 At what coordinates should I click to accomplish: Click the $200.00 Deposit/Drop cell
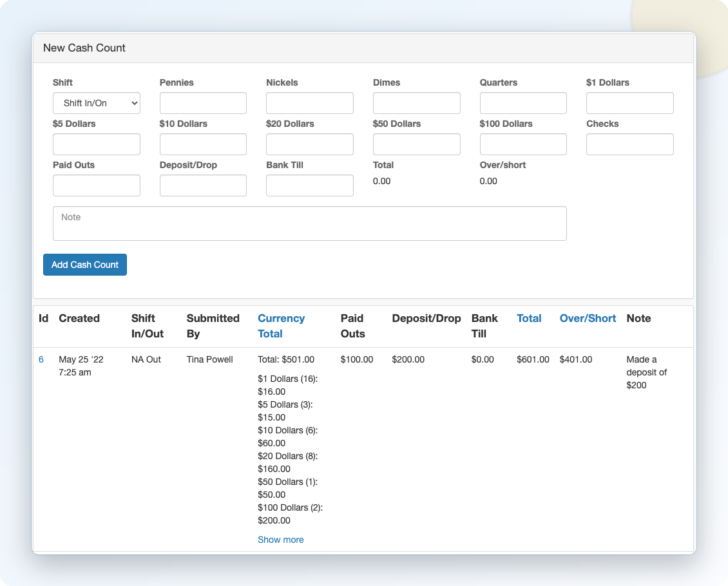408,359
